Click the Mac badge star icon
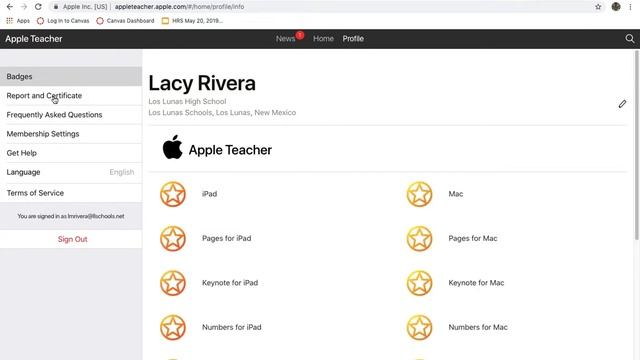Image resolution: width=640 pixels, height=360 pixels. pyautogui.click(x=419, y=194)
